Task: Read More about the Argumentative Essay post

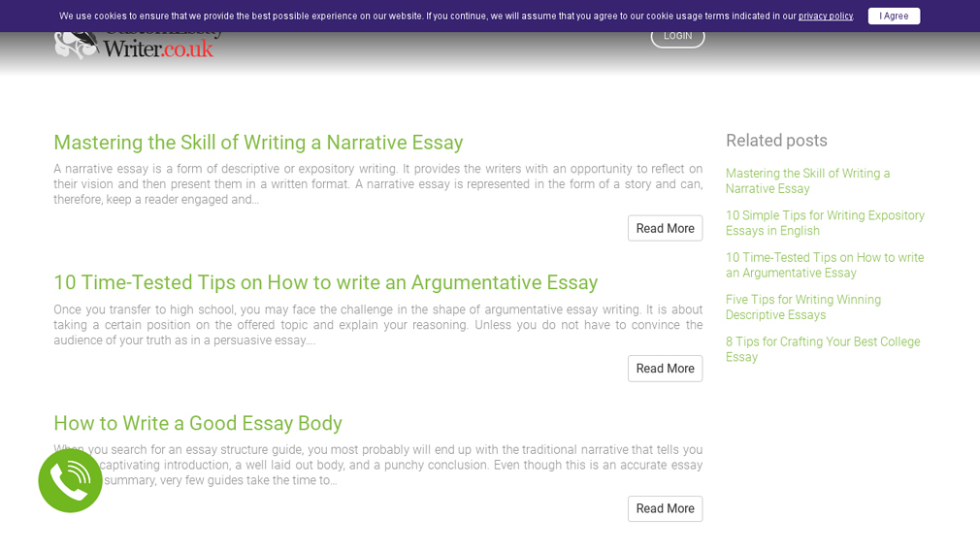Action: pos(665,369)
